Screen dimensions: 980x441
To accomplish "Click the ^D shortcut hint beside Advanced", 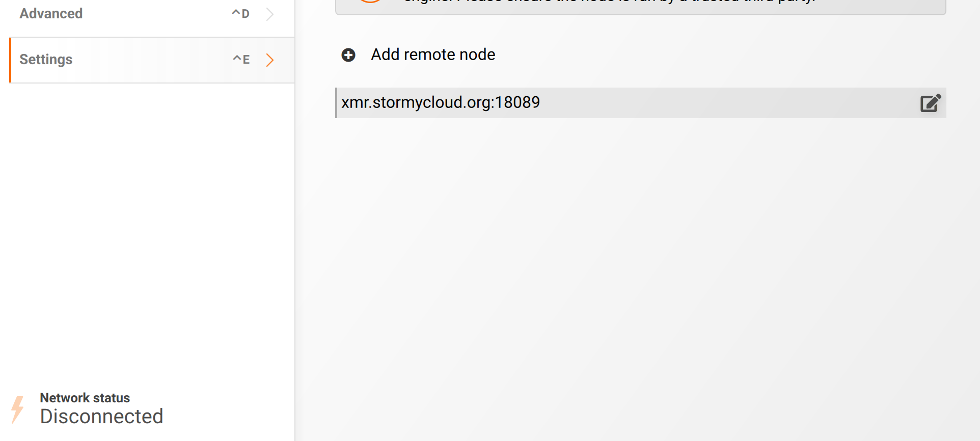I will click(240, 14).
